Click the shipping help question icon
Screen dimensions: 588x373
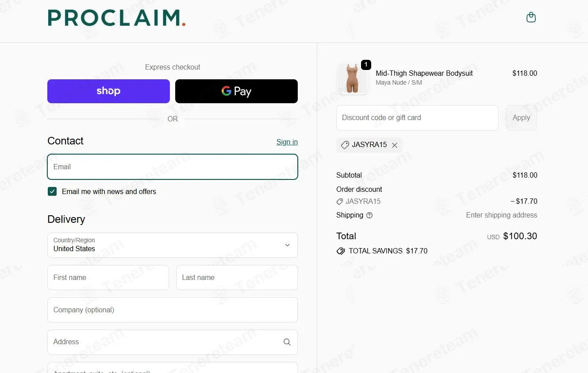[x=369, y=215]
